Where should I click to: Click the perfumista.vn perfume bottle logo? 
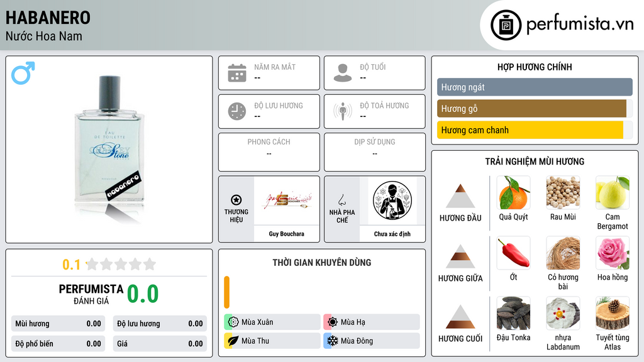pos(506,25)
